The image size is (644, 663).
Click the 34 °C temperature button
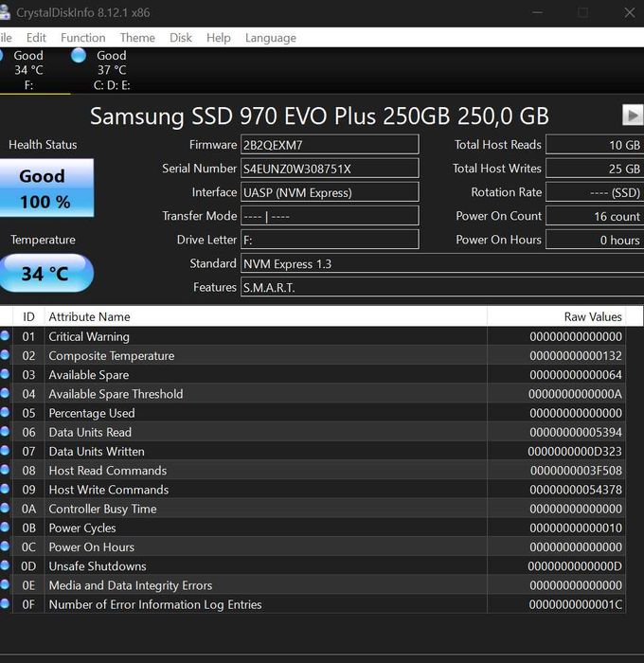coord(45,273)
